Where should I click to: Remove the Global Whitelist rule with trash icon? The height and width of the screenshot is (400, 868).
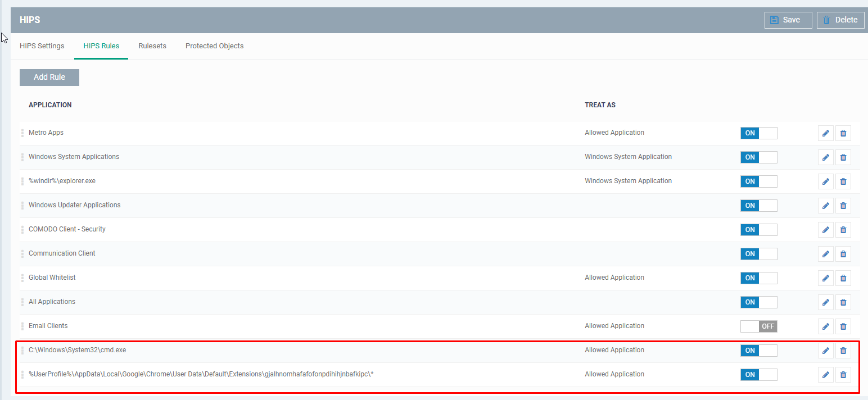843,278
